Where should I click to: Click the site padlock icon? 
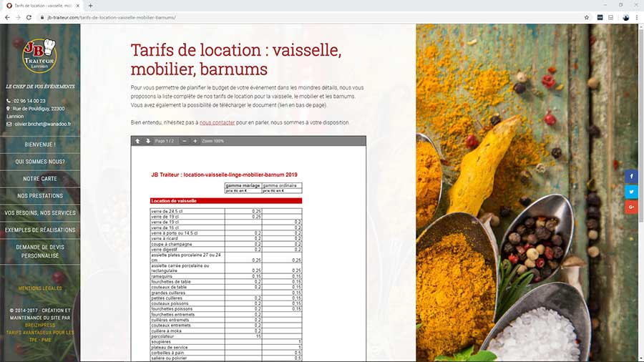point(42,18)
